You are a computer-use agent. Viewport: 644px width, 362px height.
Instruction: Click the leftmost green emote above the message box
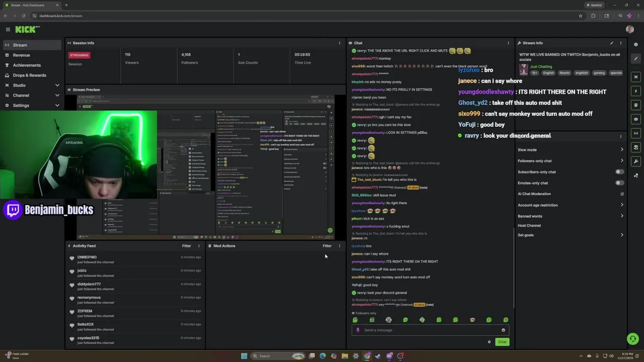[x=355, y=320]
